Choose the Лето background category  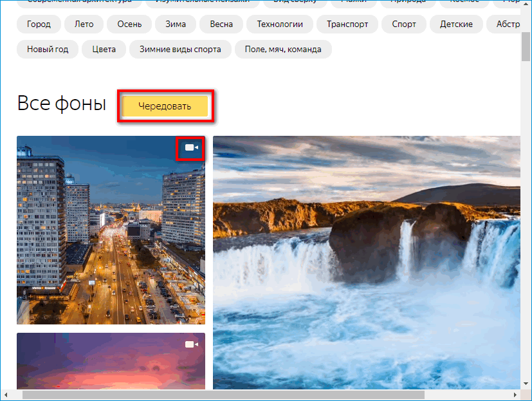click(84, 24)
